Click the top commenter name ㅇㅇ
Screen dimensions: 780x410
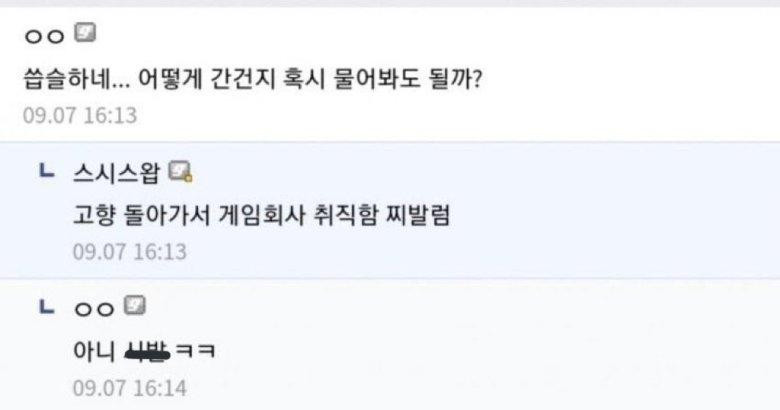point(44,36)
